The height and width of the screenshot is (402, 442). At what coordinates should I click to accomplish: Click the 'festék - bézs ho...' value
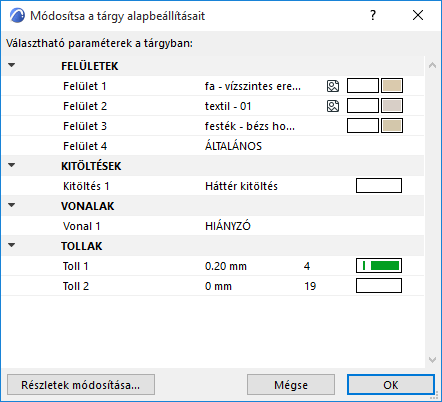click(x=250, y=126)
